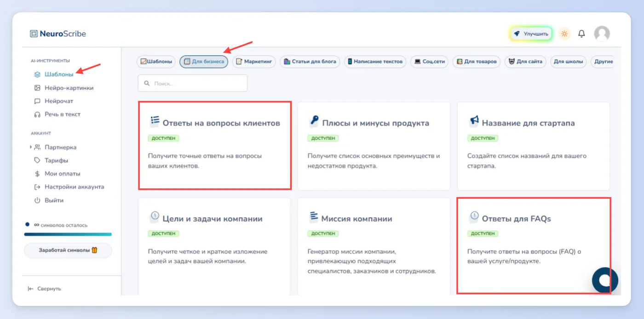644x319 pixels.
Task: Click the megaphone icon on Название для стартапа
Action: pyautogui.click(x=474, y=121)
